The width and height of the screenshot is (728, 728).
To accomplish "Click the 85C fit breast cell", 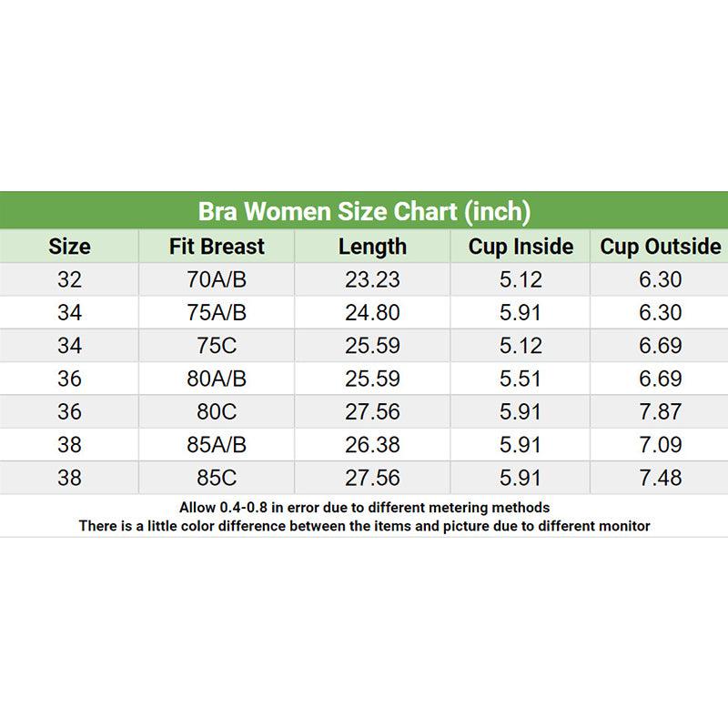I will [217, 478].
